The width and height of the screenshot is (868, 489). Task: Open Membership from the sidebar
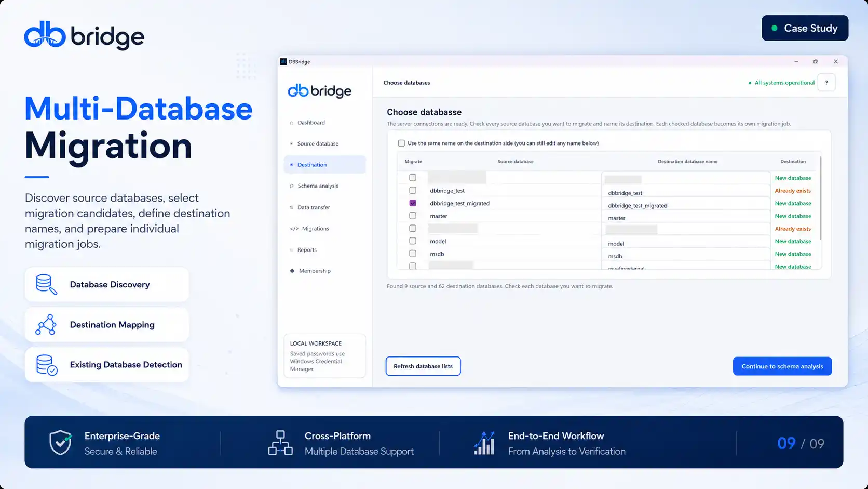(x=324, y=271)
